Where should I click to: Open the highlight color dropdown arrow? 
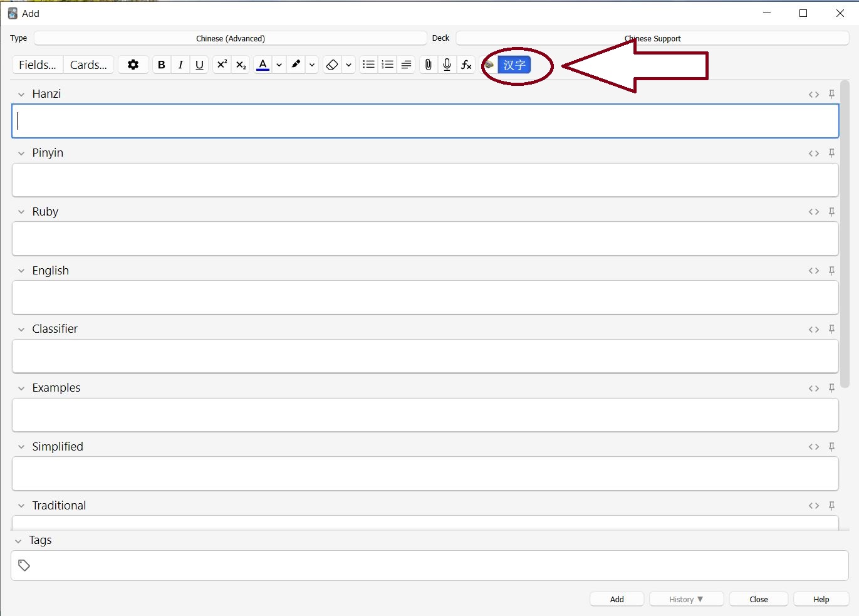[x=312, y=65]
